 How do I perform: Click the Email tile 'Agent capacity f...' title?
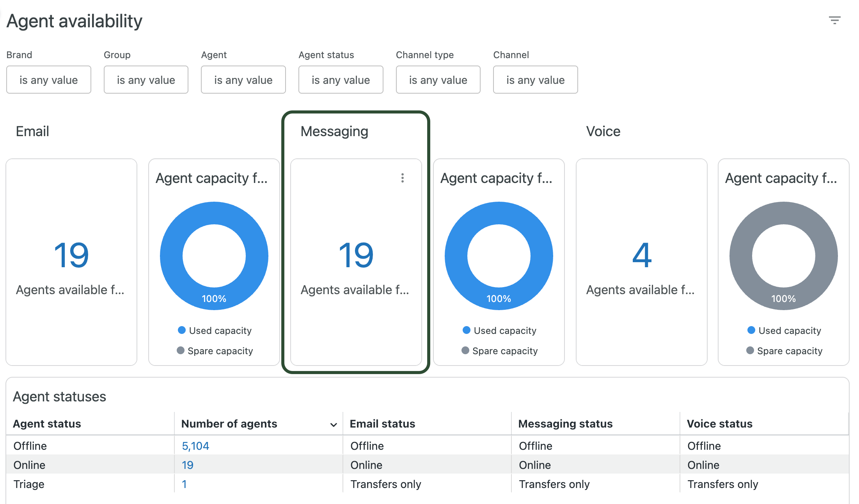coord(211,178)
